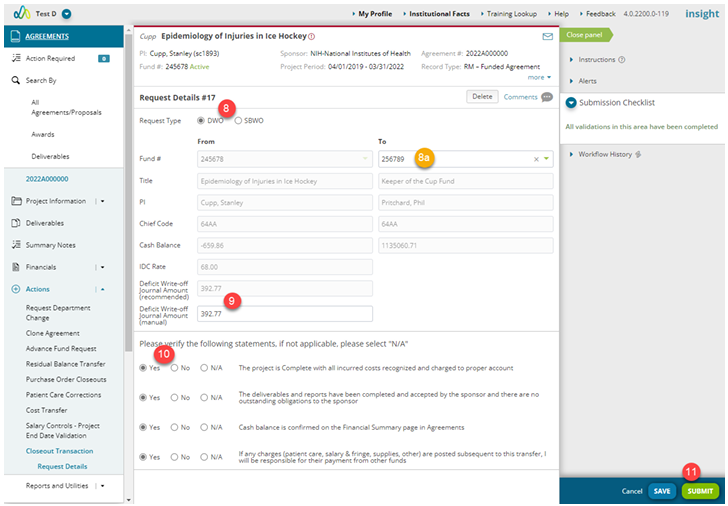Open the To Fund # dropdown arrow
Screen dimensions: 728x506
[546, 159]
